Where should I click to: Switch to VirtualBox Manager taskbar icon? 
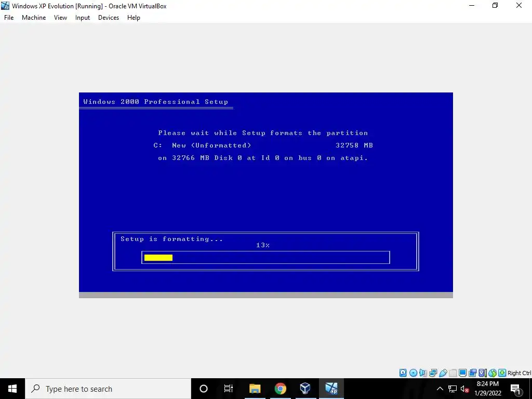[x=305, y=389]
